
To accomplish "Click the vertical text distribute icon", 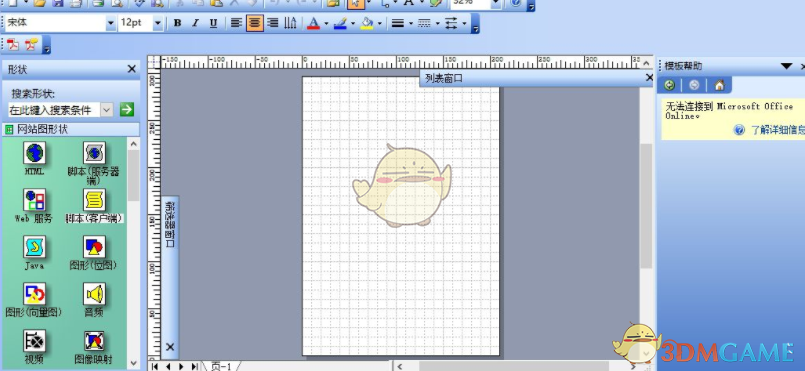I will (291, 23).
